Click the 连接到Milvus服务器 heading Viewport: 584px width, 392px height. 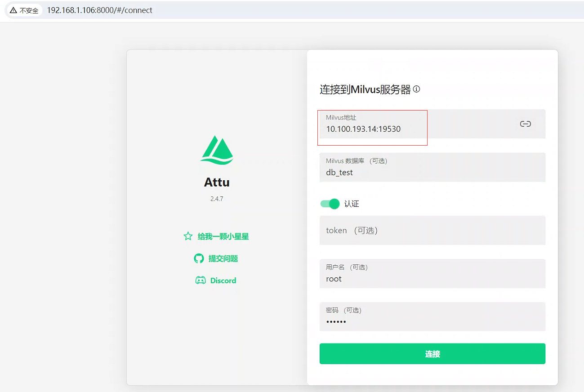[365, 89]
